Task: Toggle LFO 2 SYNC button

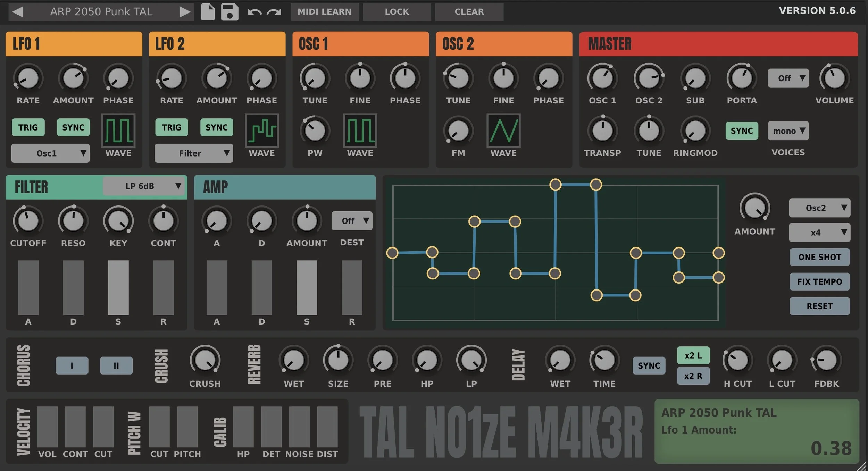Action: pos(217,127)
